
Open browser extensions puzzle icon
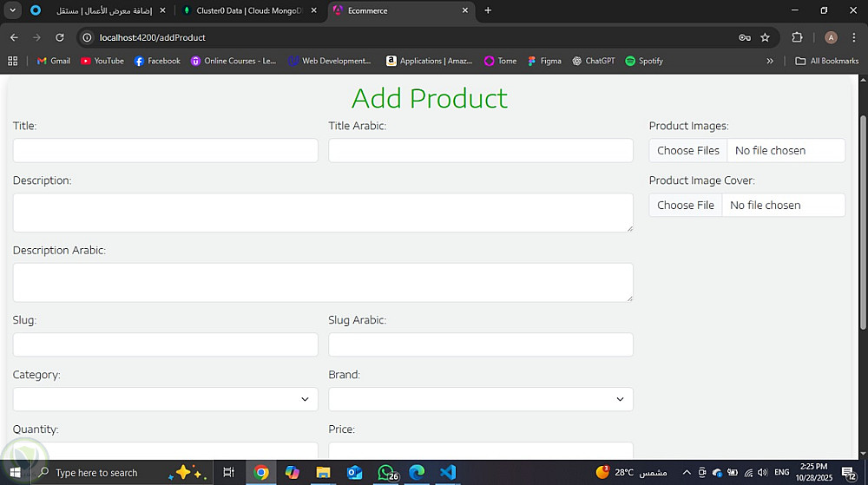click(797, 37)
